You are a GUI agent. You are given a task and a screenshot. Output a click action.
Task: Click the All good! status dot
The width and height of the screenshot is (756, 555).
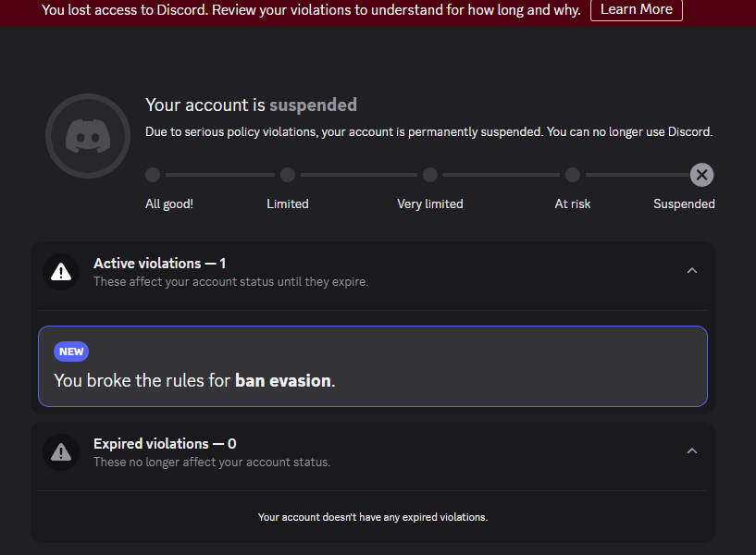(153, 175)
